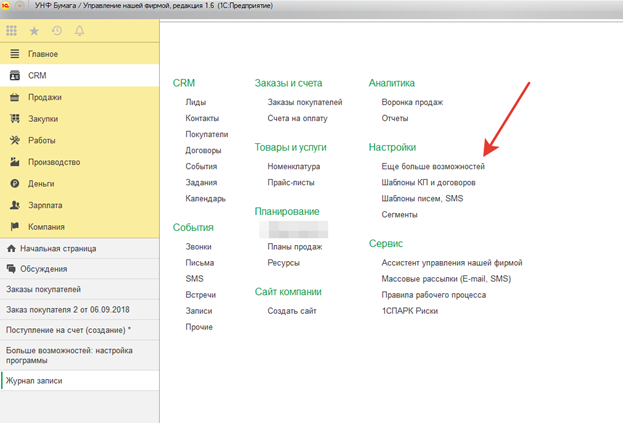The width and height of the screenshot is (623, 423).
Task: Open Заказы покупателей link in Заказы и счета
Action: pyautogui.click(x=305, y=102)
